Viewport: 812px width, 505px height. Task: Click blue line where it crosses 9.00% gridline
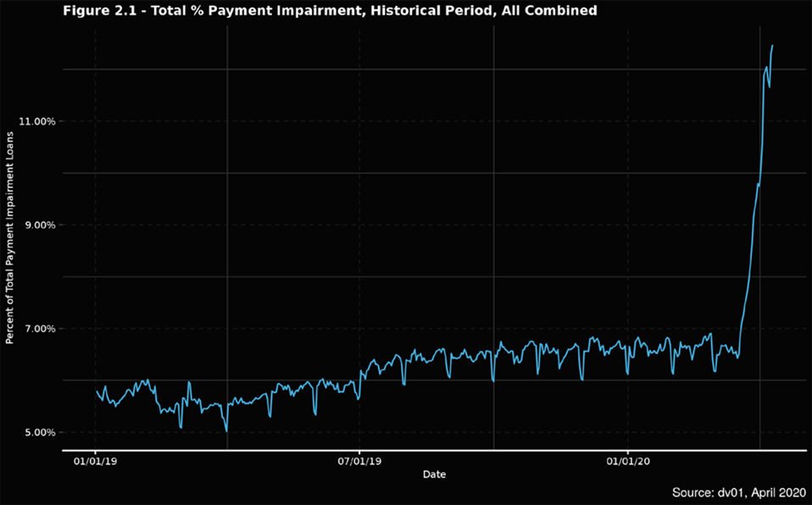coord(753,225)
